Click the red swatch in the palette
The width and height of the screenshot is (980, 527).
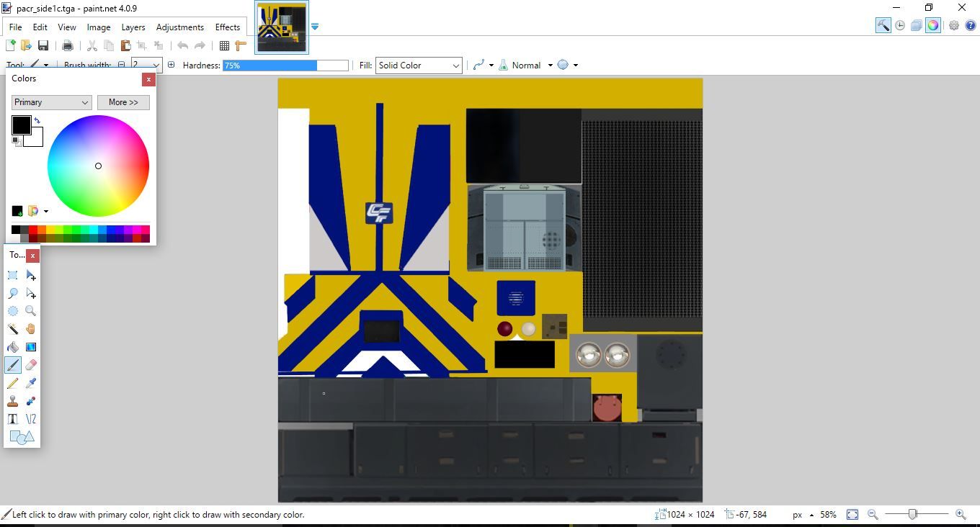(x=32, y=229)
